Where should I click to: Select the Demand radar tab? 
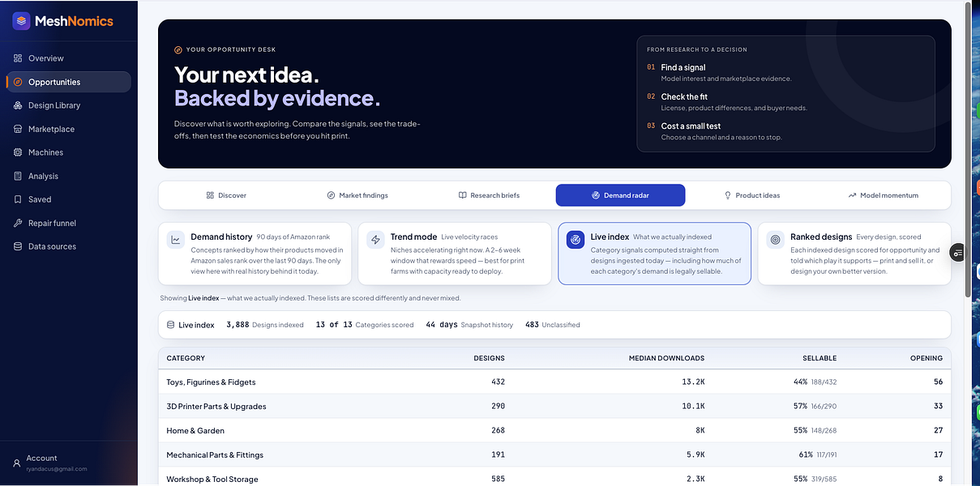point(620,195)
